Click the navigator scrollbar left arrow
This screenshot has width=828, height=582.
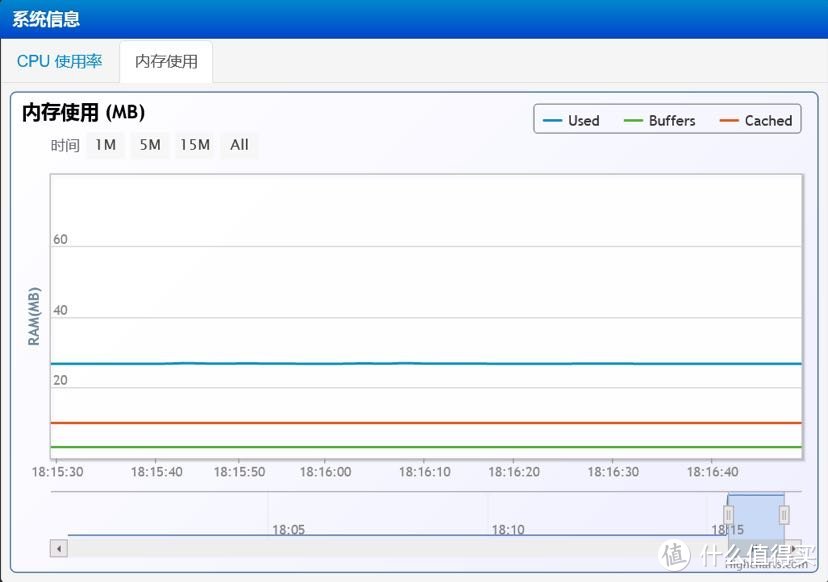coord(59,548)
